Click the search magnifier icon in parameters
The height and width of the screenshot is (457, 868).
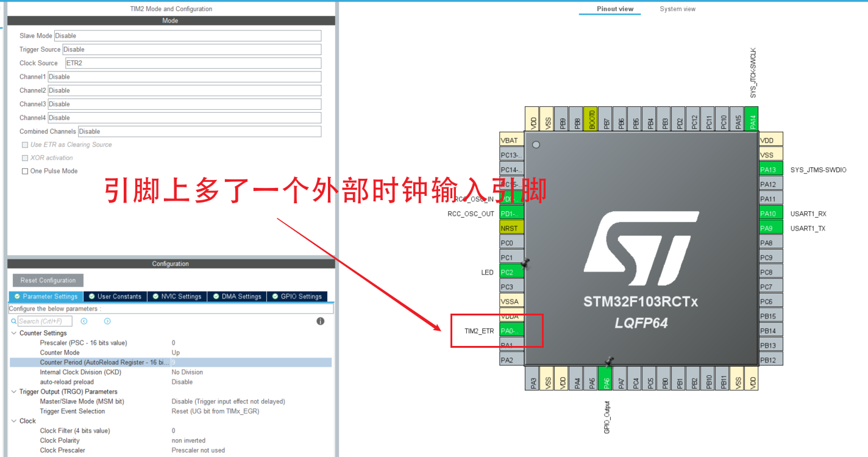13,321
